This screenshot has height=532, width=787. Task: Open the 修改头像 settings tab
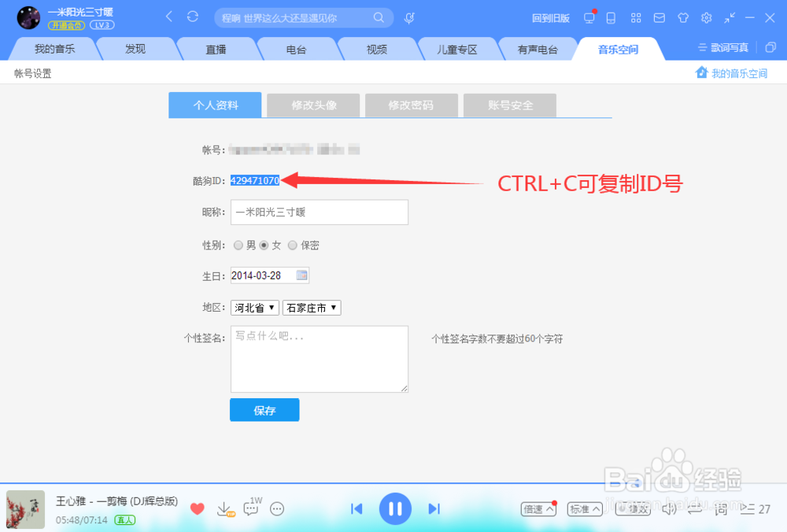coord(314,105)
